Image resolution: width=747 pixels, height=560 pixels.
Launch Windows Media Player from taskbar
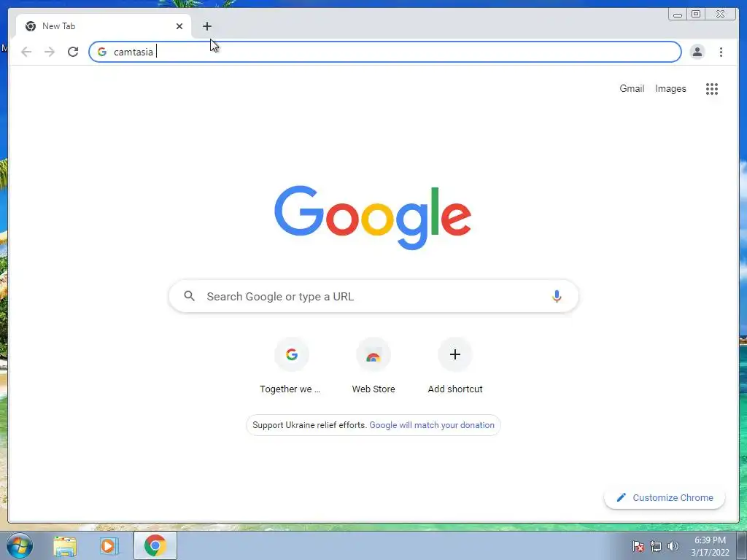click(109, 545)
